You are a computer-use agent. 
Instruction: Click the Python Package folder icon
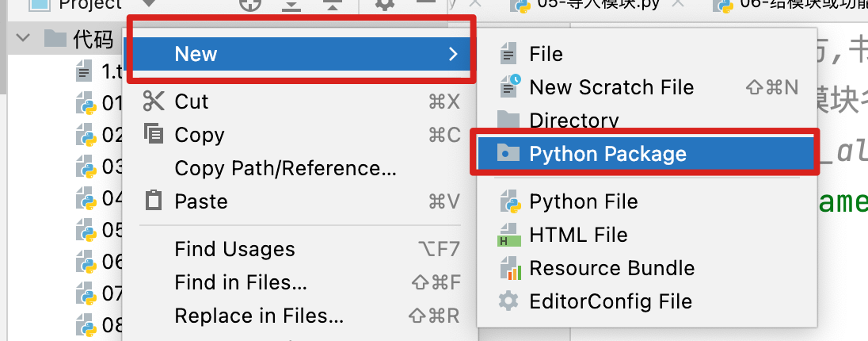508,153
